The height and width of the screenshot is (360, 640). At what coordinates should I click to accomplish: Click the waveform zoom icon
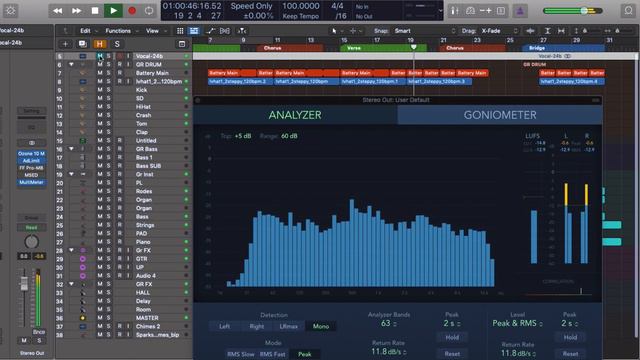[530, 31]
